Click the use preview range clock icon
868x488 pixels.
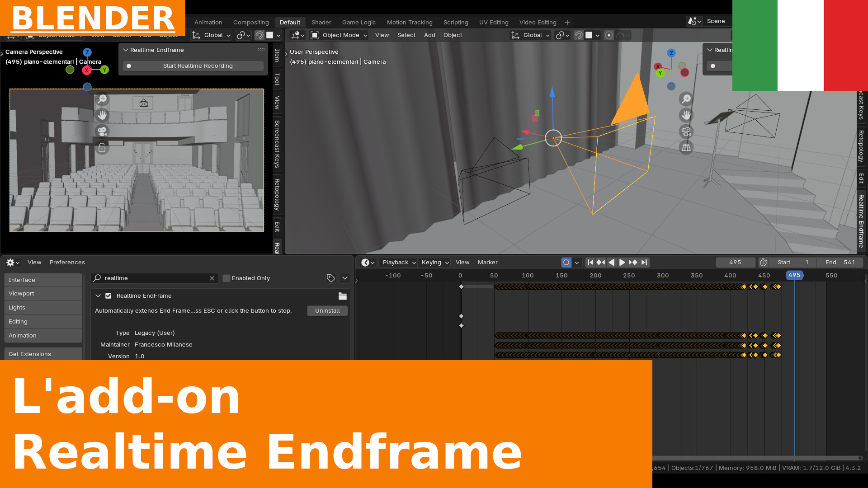764,263
